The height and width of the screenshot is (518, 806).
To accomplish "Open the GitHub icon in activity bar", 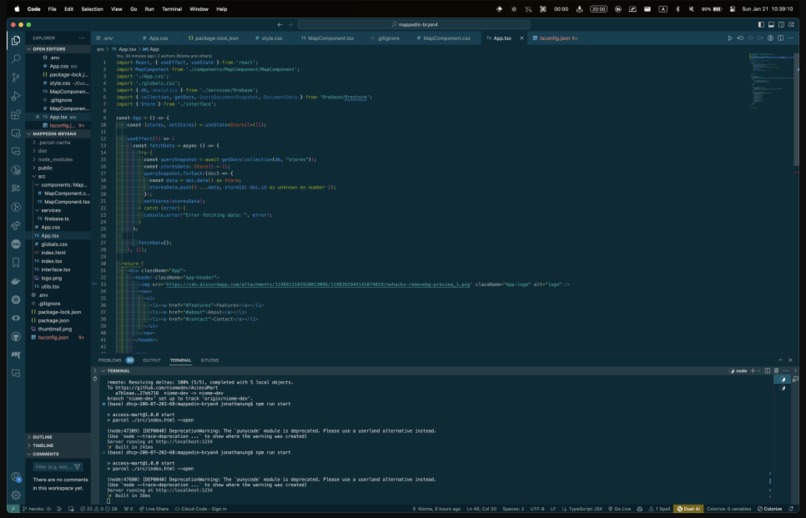I will (16, 337).
